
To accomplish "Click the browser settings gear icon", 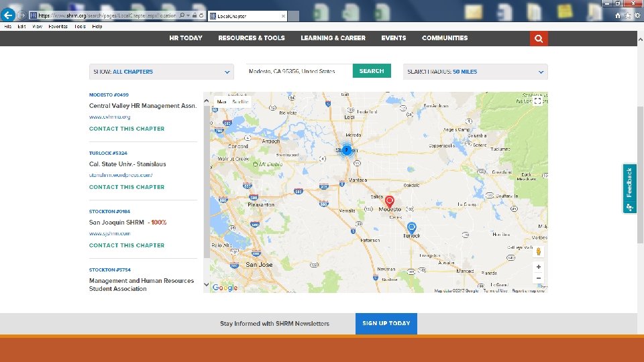I will (637, 15).
